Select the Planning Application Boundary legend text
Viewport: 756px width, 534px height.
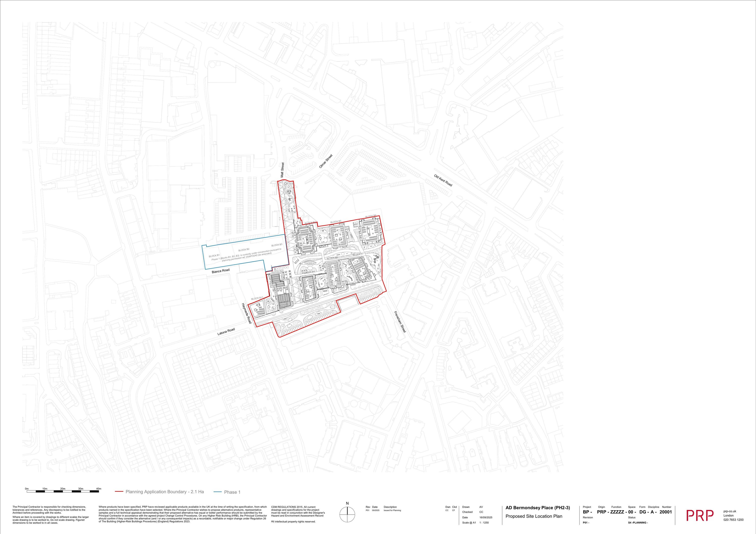[164, 492]
